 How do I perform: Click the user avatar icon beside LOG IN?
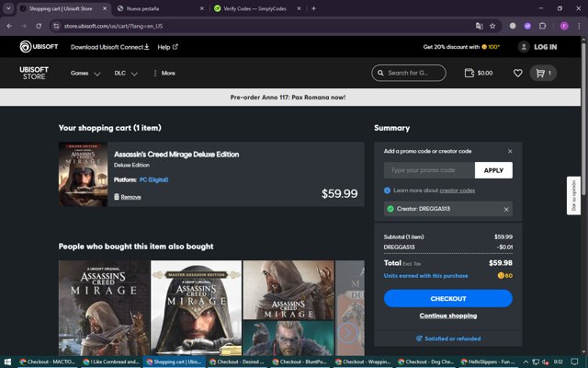point(524,47)
